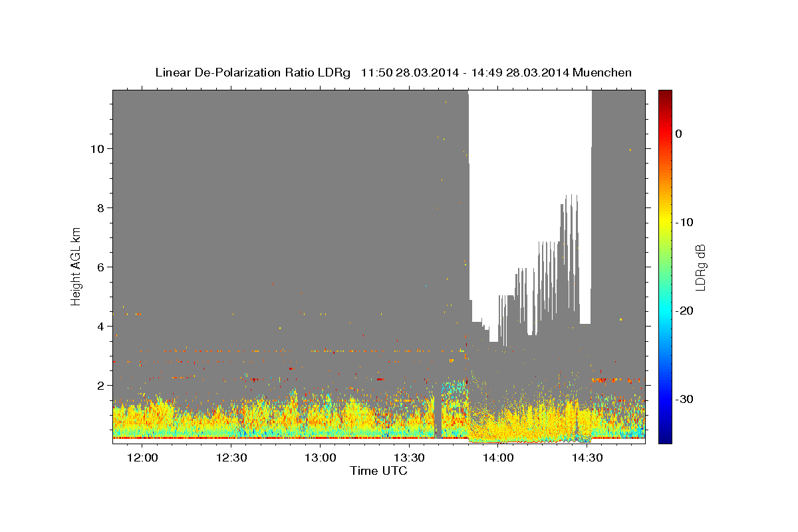
Task: Click the colorbar tick label "-30"
Action: click(x=685, y=399)
